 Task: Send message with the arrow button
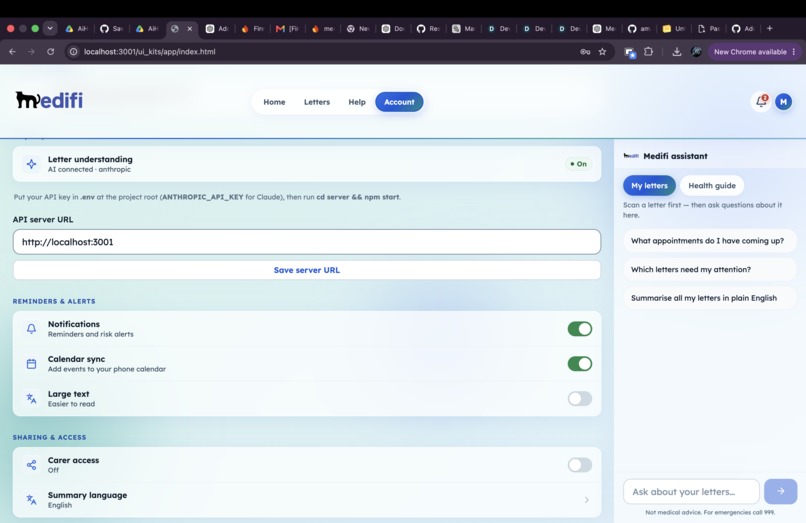tap(780, 491)
